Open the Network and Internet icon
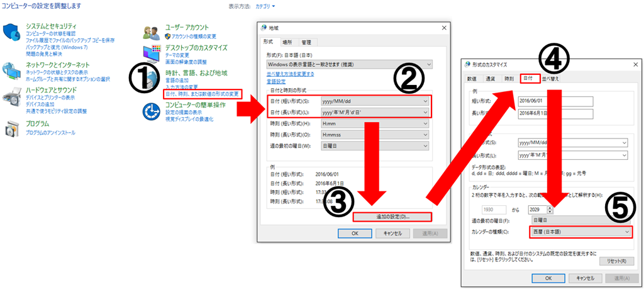The image size is (644, 289). point(11,71)
